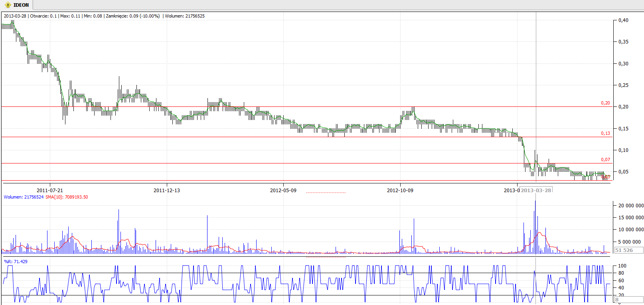Click the 0,30 price axis label

(623, 64)
